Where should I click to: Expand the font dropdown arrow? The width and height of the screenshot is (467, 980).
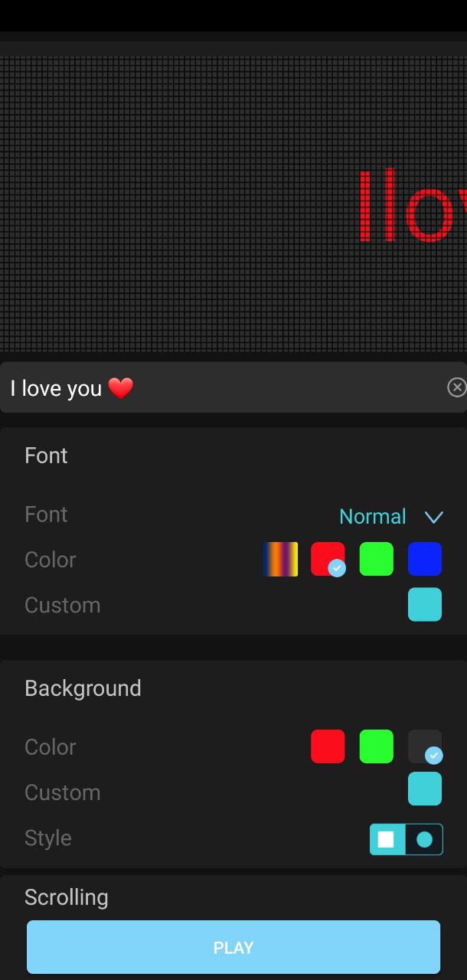tap(433, 518)
